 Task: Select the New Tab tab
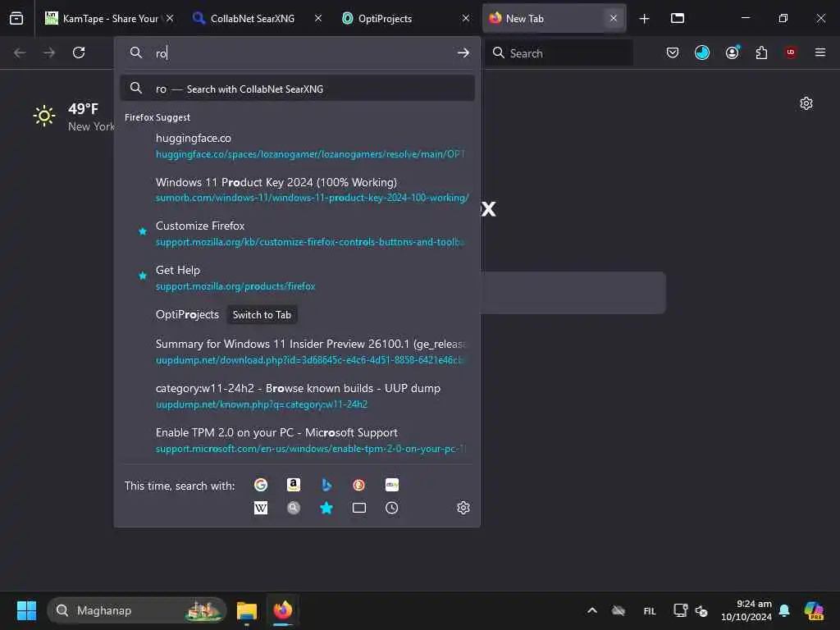(x=554, y=19)
